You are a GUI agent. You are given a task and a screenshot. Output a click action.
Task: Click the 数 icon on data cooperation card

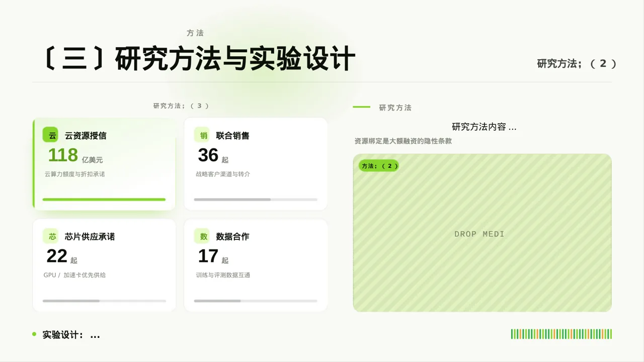click(202, 236)
